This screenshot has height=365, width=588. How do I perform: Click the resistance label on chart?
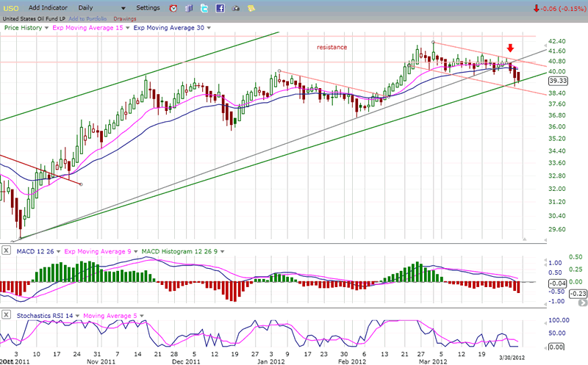331,47
